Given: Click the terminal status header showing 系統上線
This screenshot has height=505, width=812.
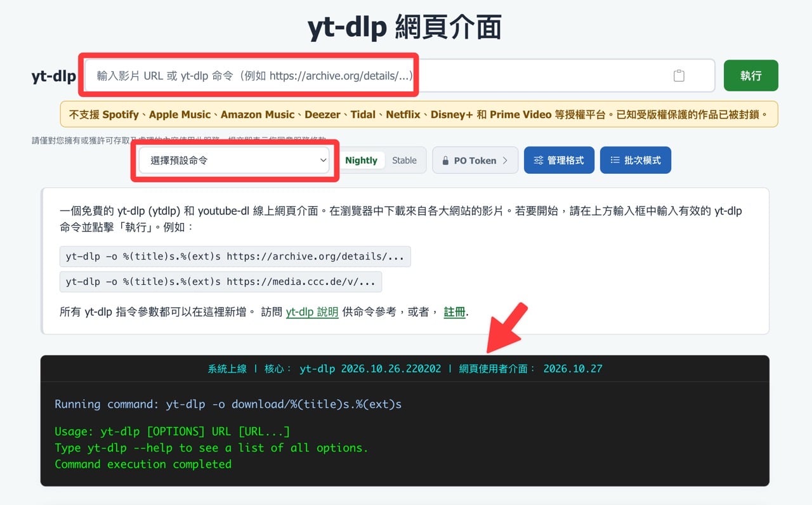Looking at the screenshot, I should pos(405,369).
